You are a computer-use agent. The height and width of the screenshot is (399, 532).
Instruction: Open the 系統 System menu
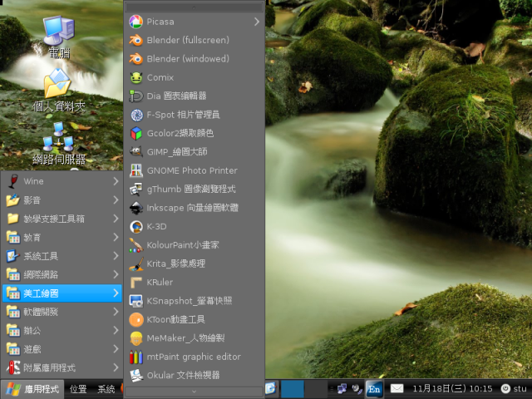tap(106, 389)
